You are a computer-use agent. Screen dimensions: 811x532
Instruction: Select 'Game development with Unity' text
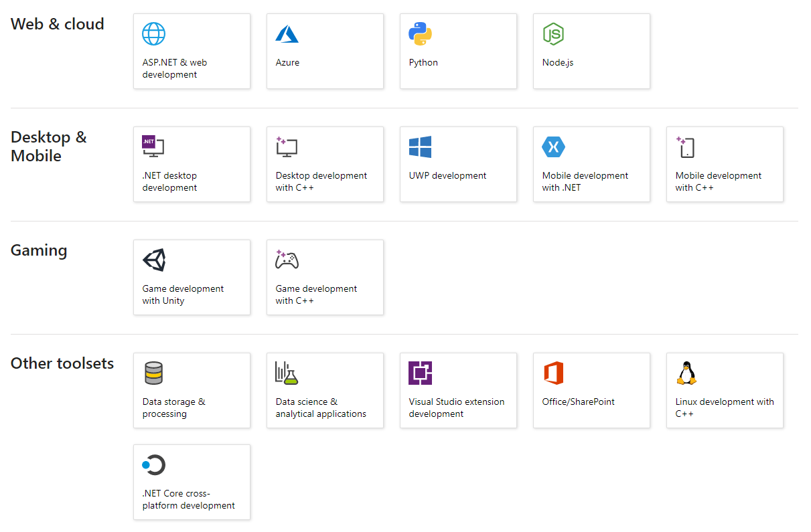[x=183, y=294]
